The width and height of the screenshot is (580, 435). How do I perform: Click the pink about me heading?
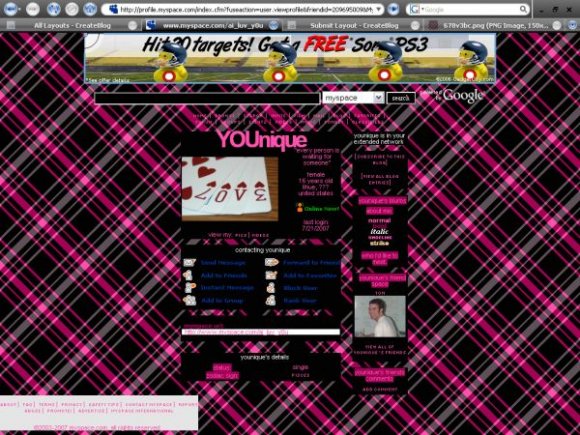[x=380, y=211]
